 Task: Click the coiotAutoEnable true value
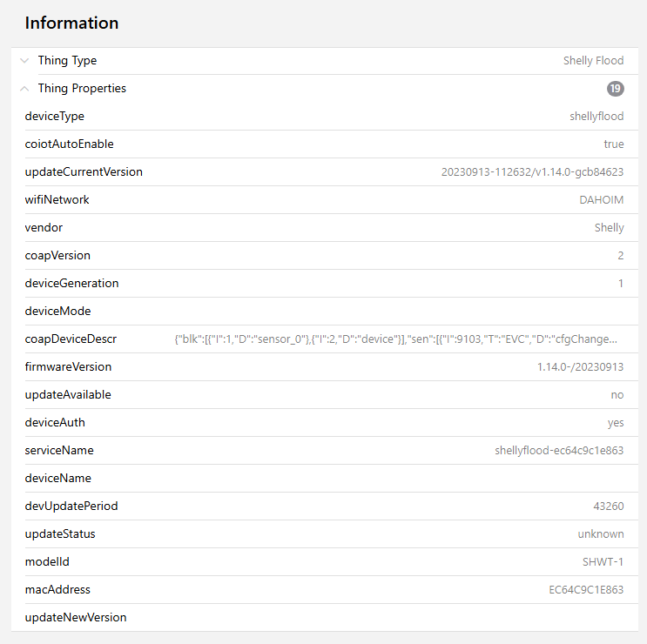tap(613, 144)
